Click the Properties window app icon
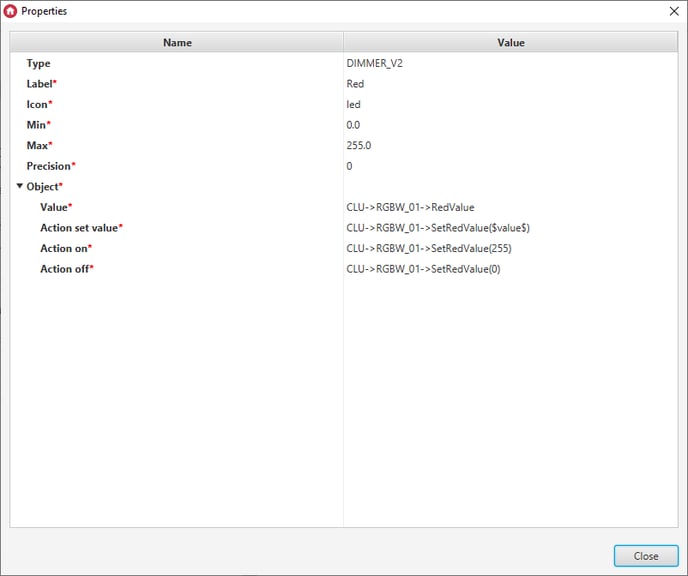This screenshot has width=688, height=576. [x=11, y=11]
